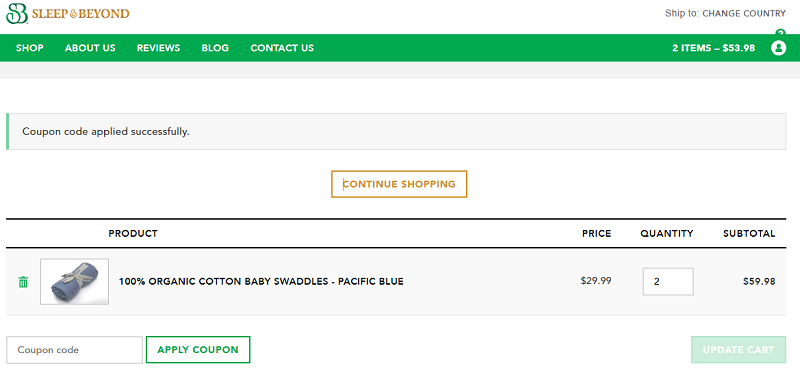Click the Sleep & Beyond wordmark text
This screenshot has height=375, width=800.
(81, 14)
